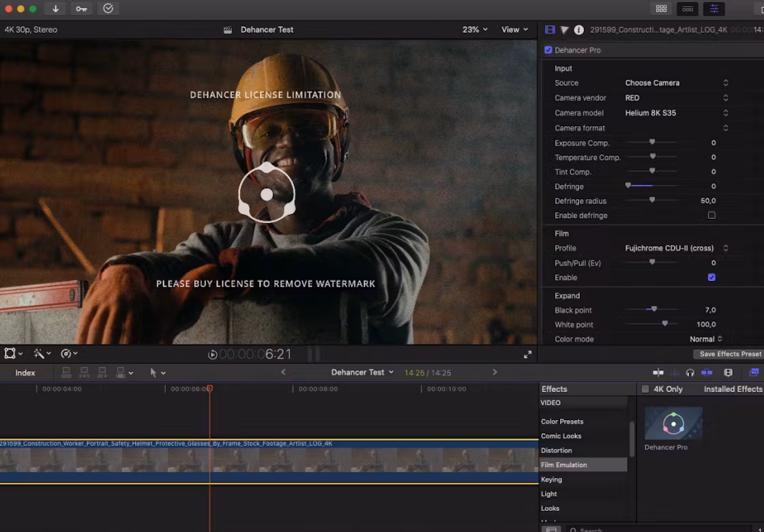Uncheck the Film Enable checkbox
Screen dimensions: 764x532
coord(712,277)
